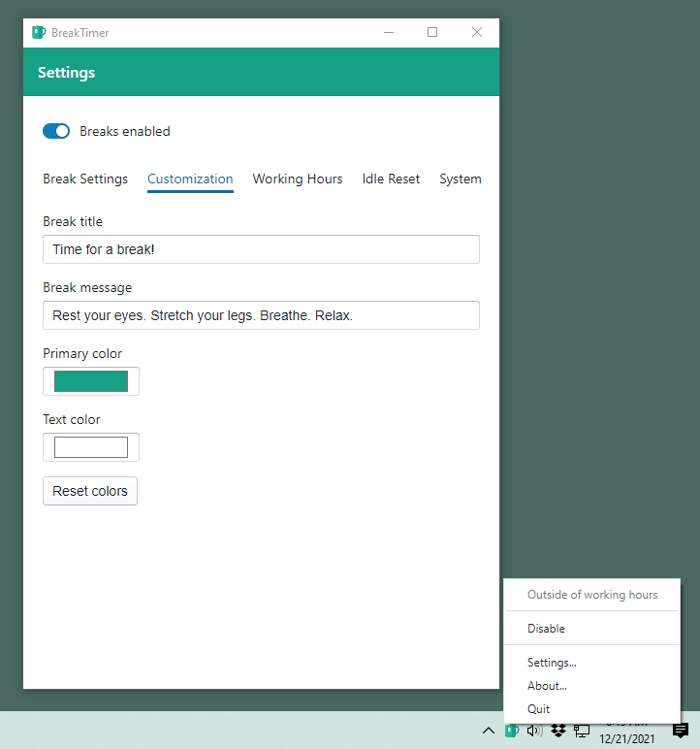Click the Reset colors button
The height and width of the screenshot is (749, 700).
click(x=90, y=491)
